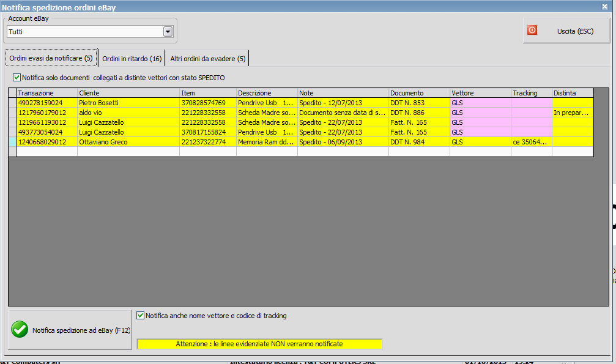Close the Notifica spedizione ordini eBay window
Screen dimensions: 616x364
604,6
